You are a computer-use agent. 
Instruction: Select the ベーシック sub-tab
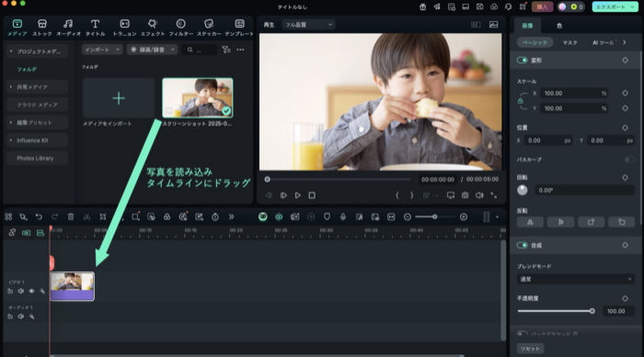[x=535, y=42]
